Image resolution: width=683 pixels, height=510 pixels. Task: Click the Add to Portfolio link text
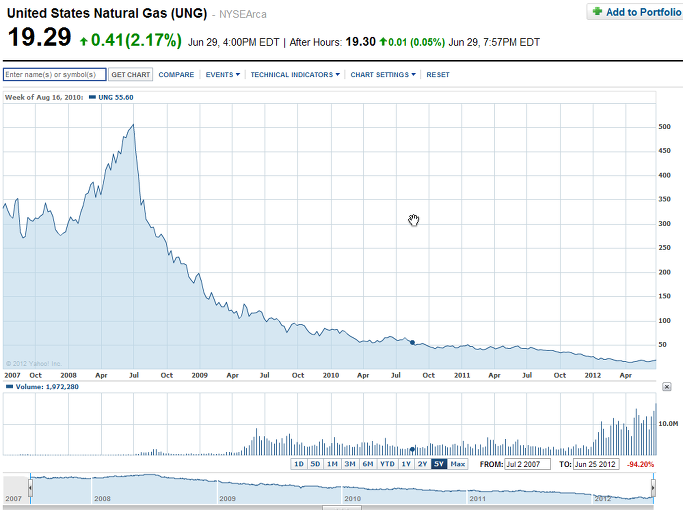644,12
